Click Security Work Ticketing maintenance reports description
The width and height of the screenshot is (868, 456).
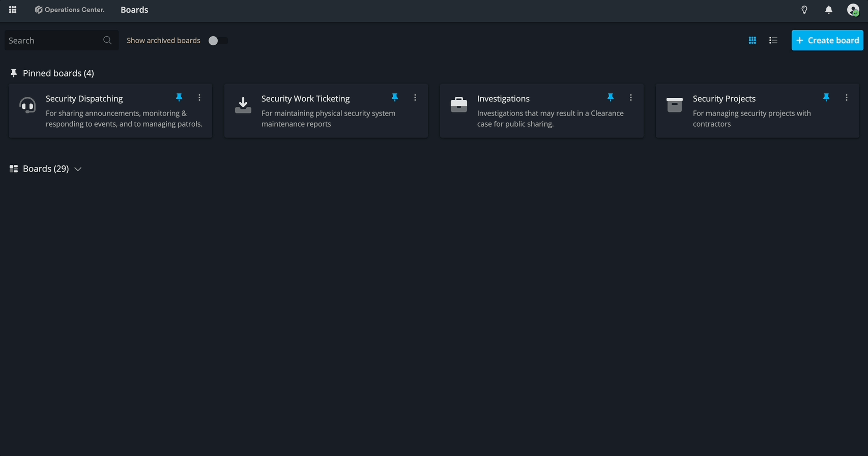click(x=328, y=119)
